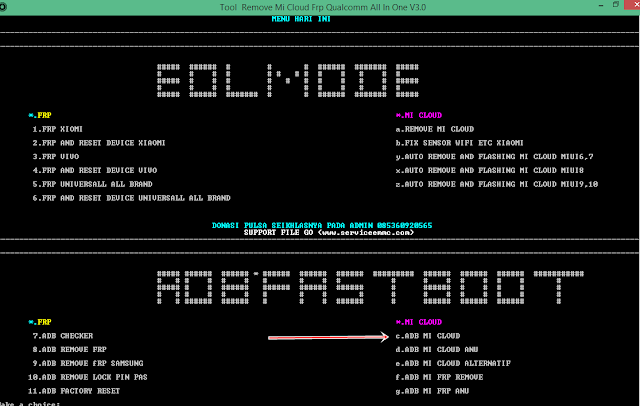The image size is (640, 406).
Task: Select b.FIX SENSOR WIFI ETC XIAOMI
Action: tap(459, 143)
